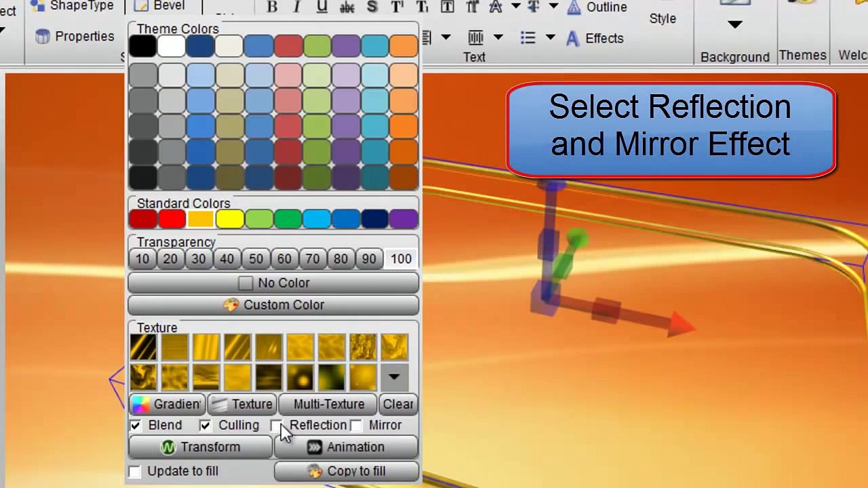This screenshot has width=868, height=488.
Task: Enable the Mirror checkbox
Action: [x=356, y=425]
